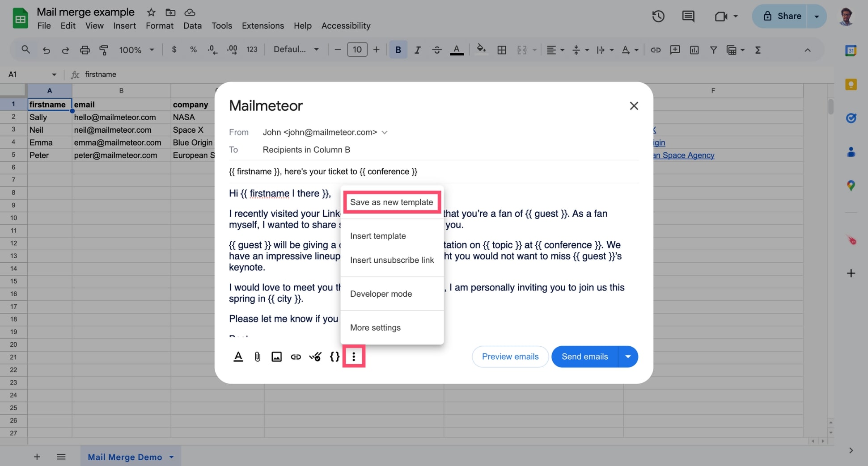
Task: Get add-ons with the plus icon
Action: click(x=851, y=273)
